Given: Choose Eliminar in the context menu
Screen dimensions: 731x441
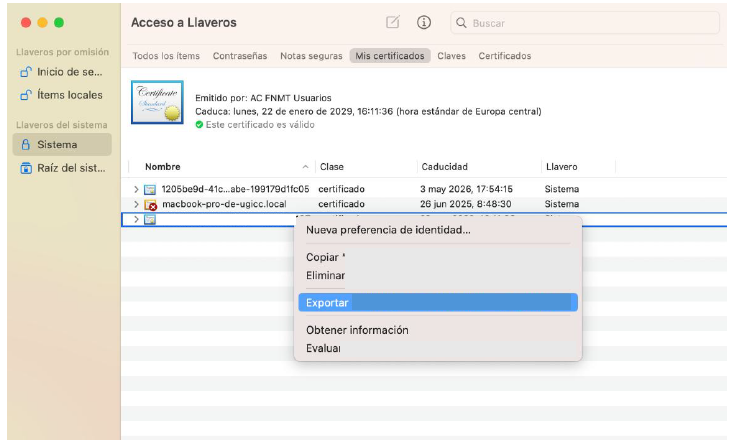Looking at the screenshot, I should (326, 275).
